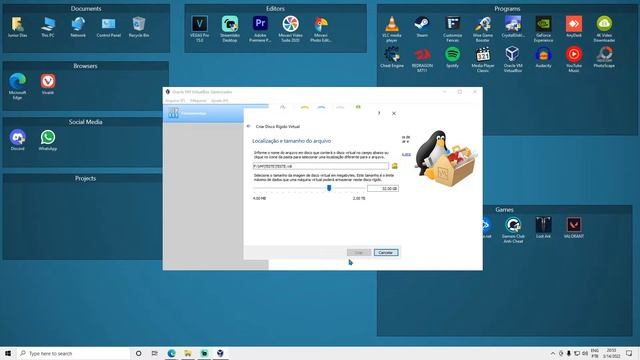The image size is (640, 360).
Task: Open the Máquina menu in VirtualBox
Action: coord(198,100)
